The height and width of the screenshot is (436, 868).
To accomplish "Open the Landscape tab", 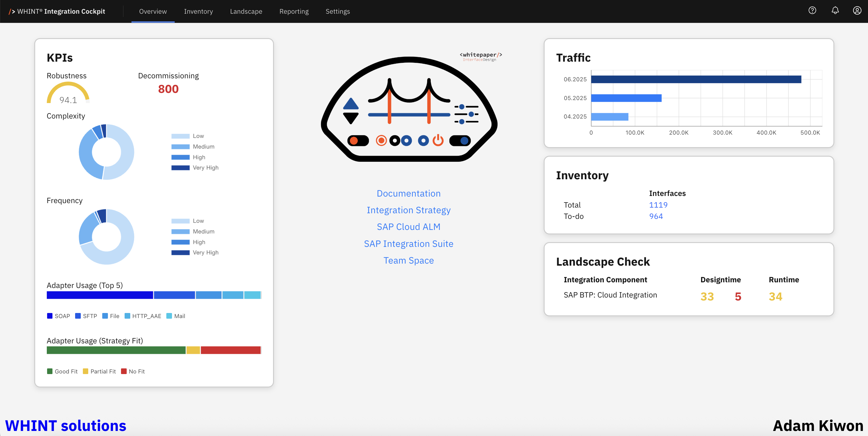I will coord(246,11).
